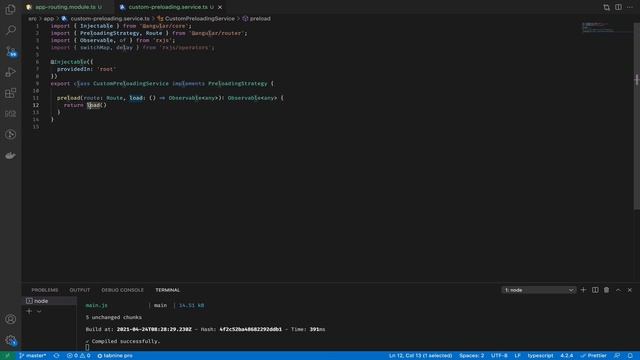Open feedback icon in status bar
Viewport: 640px width, 360px height.
click(x=617, y=356)
